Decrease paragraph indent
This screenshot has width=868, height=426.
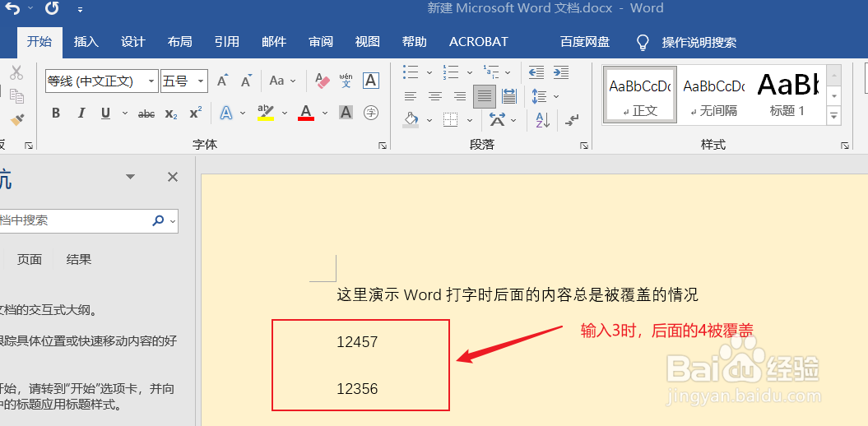[x=536, y=72]
